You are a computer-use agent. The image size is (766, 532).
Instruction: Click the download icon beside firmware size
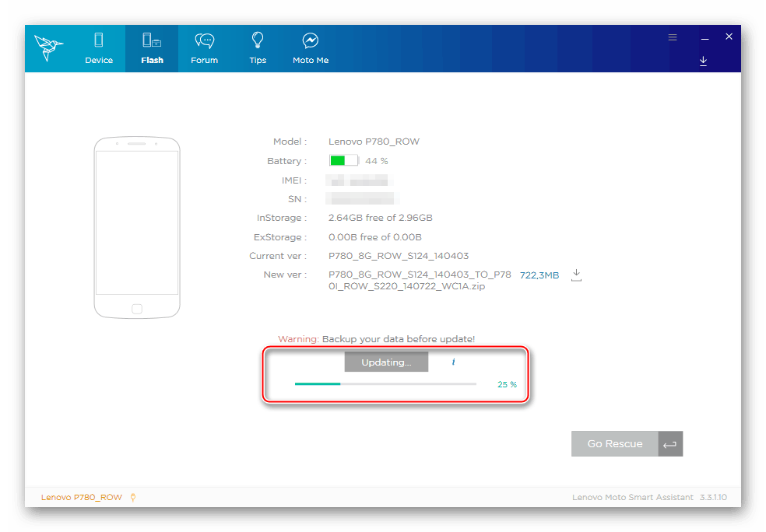click(576, 275)
